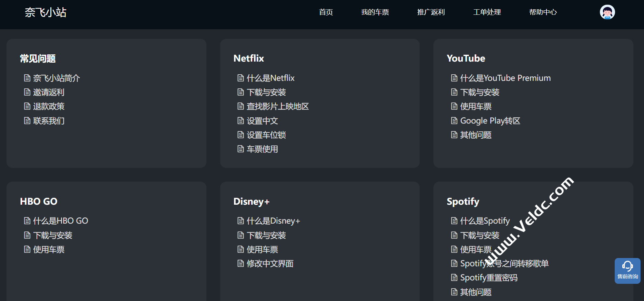
Task: Click the 奈飞小站 site logo
Action: click(45, 12)
